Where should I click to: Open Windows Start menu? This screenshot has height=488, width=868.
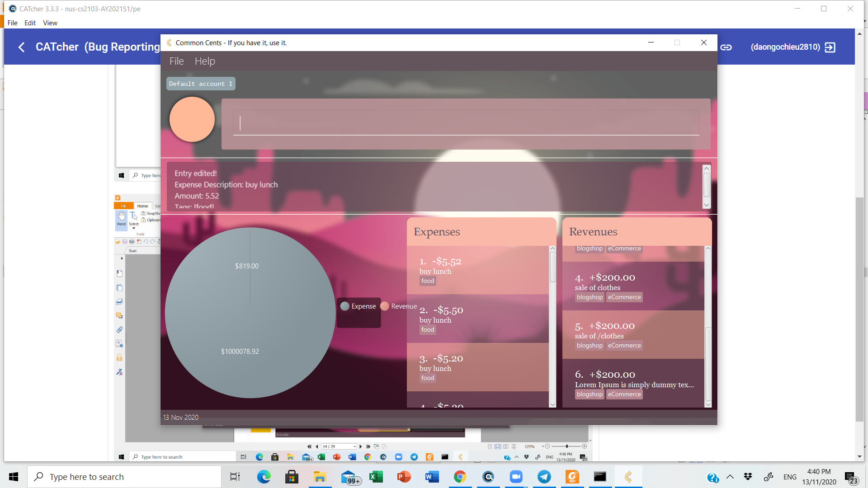pos(14,477)
